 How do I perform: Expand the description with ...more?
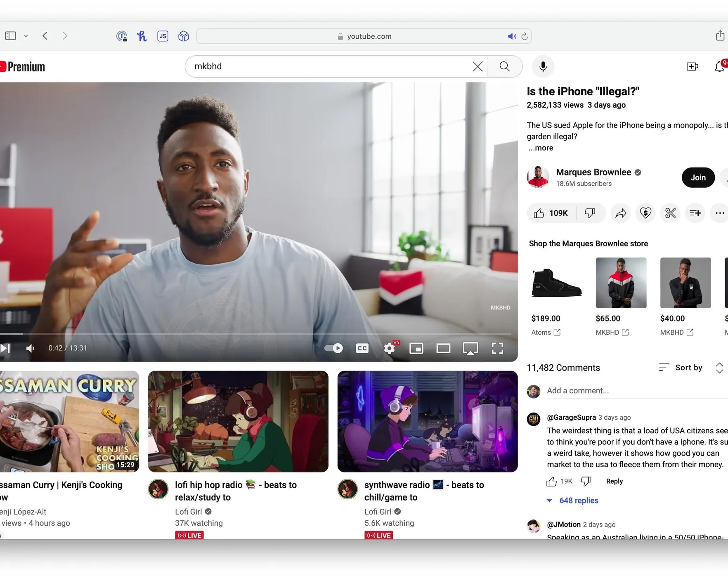(541, 148)
